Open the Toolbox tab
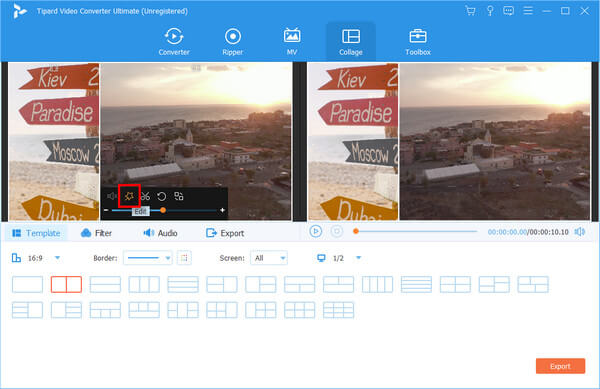 418,42
